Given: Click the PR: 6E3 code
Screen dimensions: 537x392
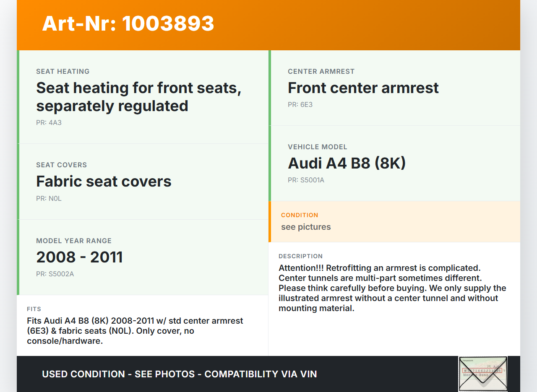Looking at the screenshot, I should (x=300, y=105).
